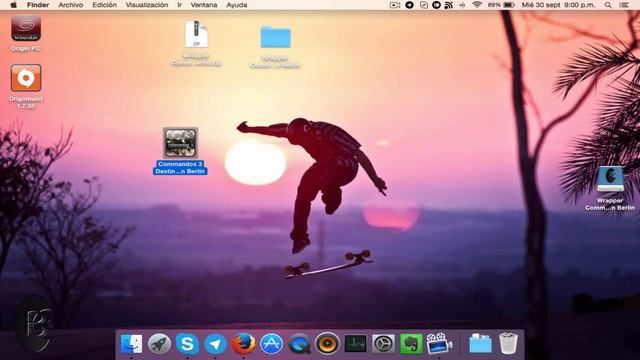Open Activity Monitor graph icon in Dock

click(356, 344)
